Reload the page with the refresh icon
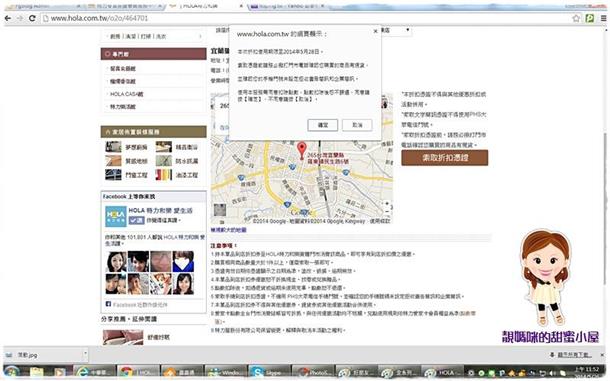This screenshot has width=610, height=381. (x=32, y=18)
